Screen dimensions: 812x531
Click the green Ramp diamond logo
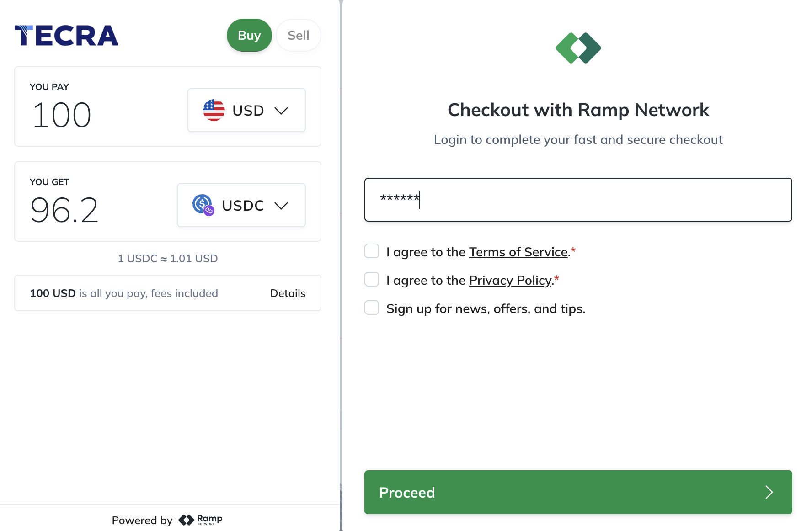(578, 48)
